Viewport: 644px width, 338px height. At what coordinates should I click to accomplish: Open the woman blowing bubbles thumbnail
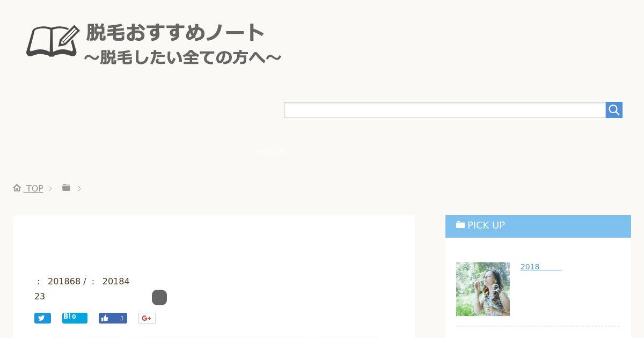pyautogui.click(x=483, y=289)
